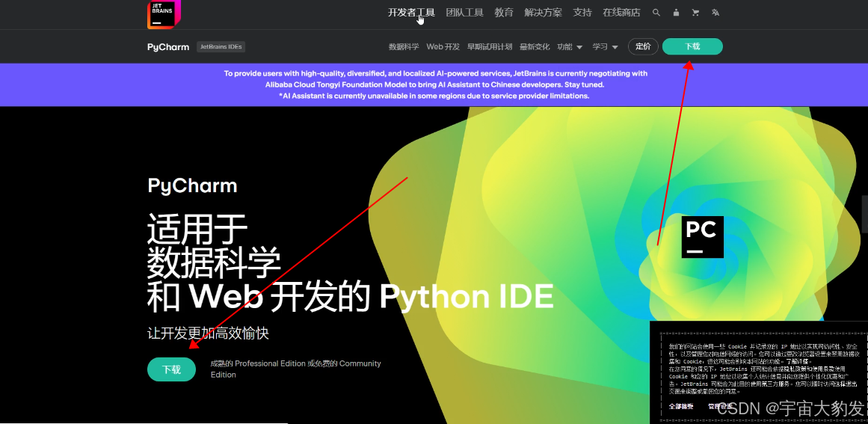Click the green 下载 button in header
The height and width of the screenshot is (424, 868).
coord(692,46)
